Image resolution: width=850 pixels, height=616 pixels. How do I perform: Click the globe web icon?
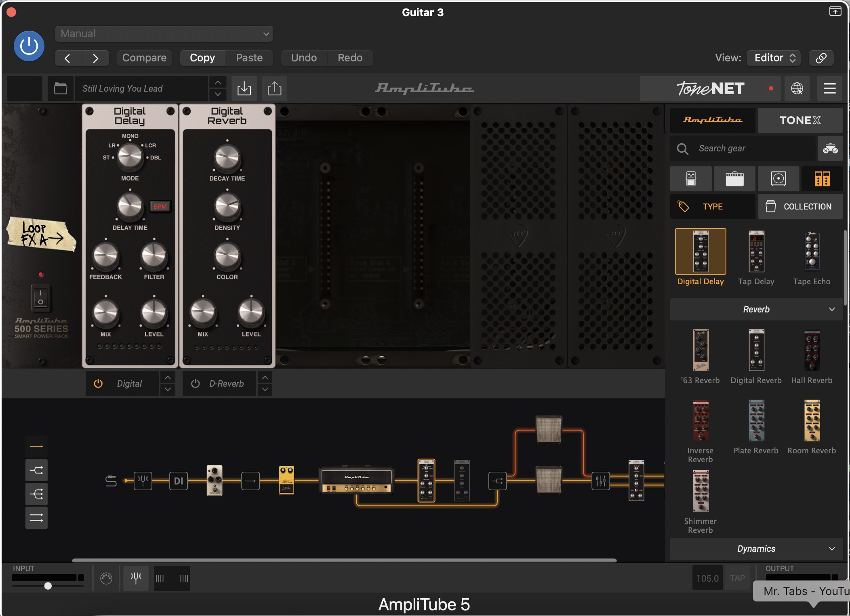[x=797, y=88]
